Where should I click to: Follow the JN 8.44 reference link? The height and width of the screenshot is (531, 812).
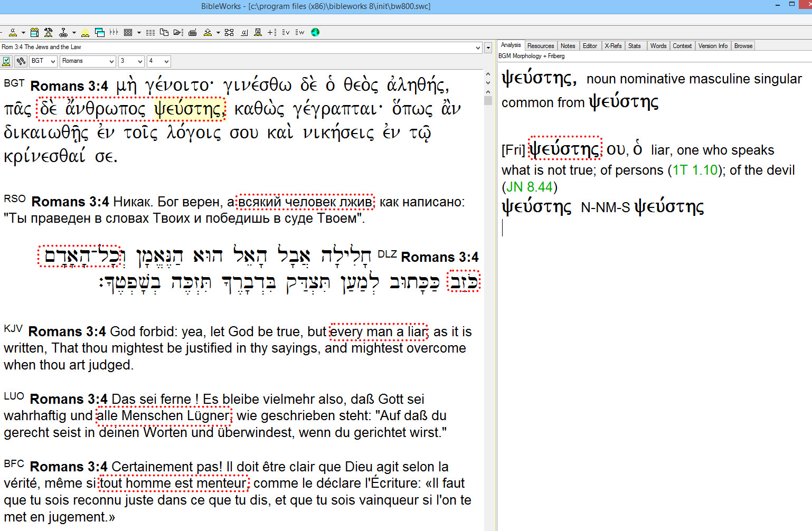pos(530,187)
